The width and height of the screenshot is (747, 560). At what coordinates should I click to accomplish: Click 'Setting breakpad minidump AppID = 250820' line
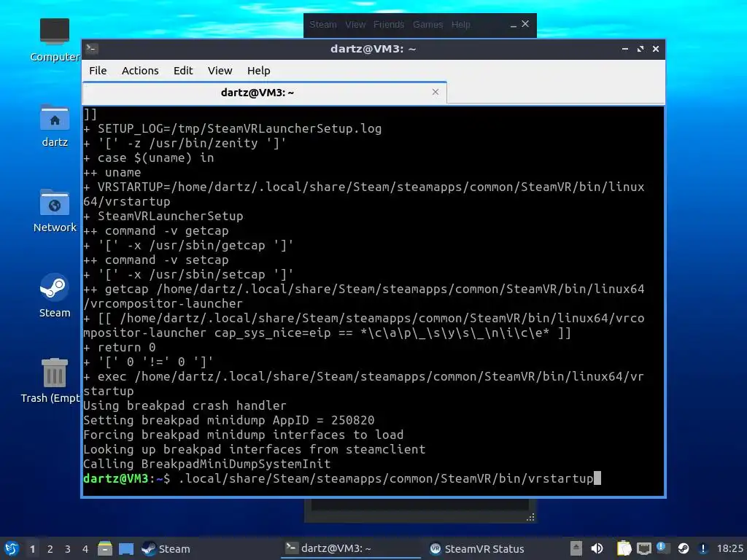(x=228, y=420)
